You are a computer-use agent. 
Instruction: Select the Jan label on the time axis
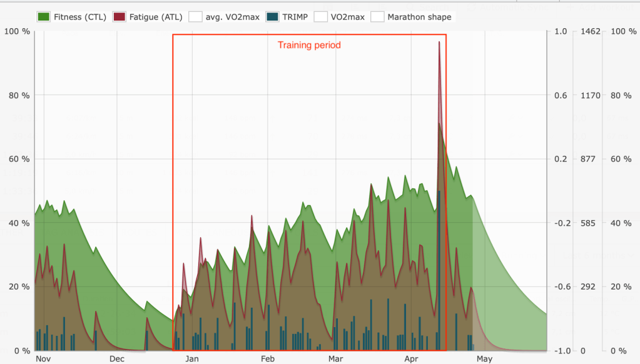192,359
